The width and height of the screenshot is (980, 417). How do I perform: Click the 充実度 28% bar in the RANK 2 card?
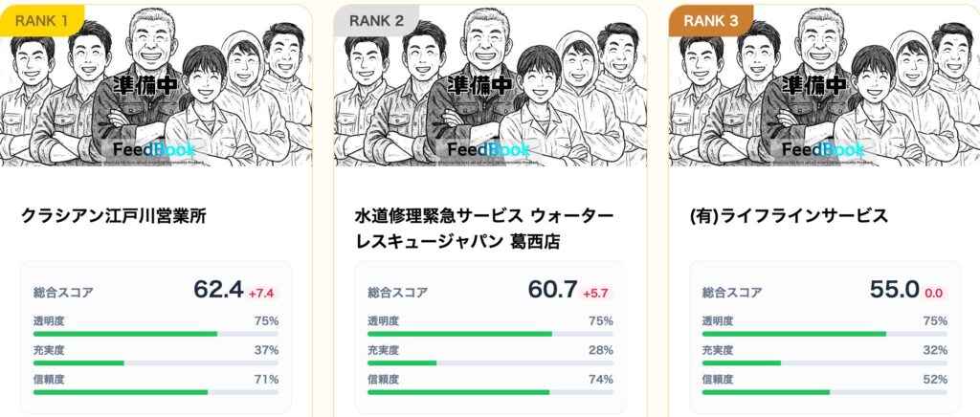tap(490, 362)
